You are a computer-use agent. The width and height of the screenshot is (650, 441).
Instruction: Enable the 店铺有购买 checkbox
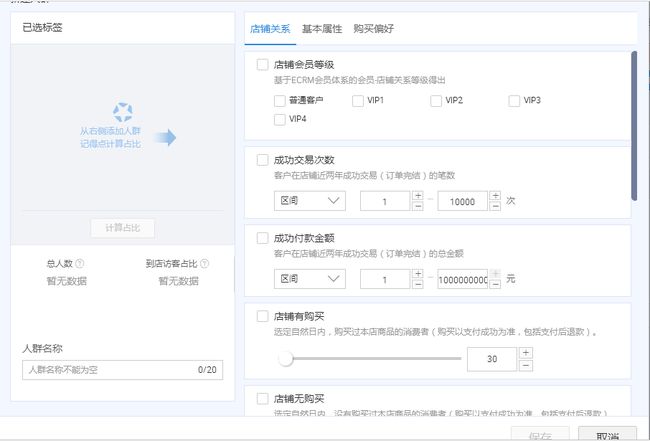click(x=262, y=317)
